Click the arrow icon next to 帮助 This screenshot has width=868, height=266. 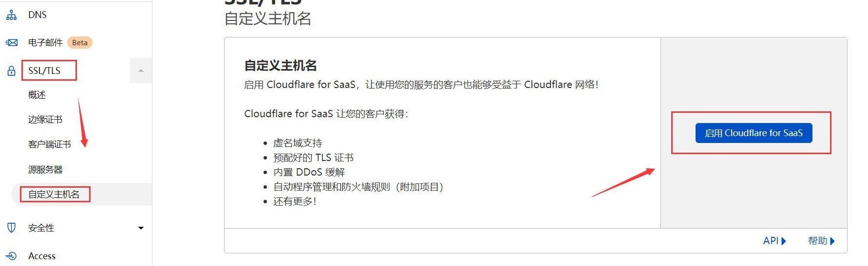(832, 241)
